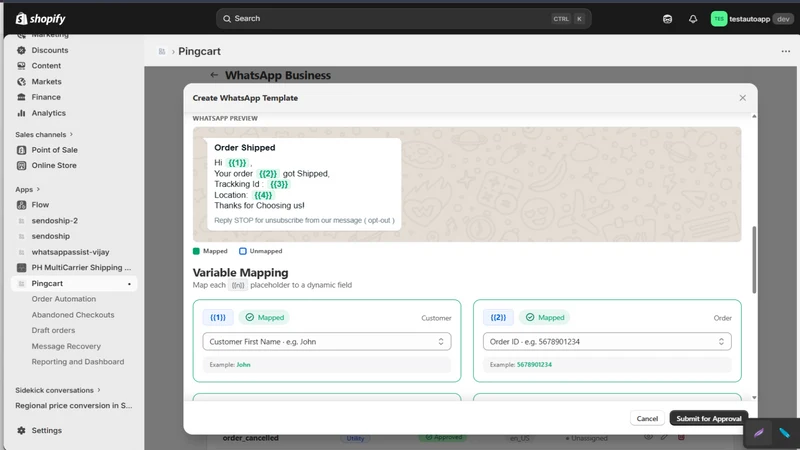Expand Sales channels section
Viewport: 800px width, 450px height.
coord(44,135)
